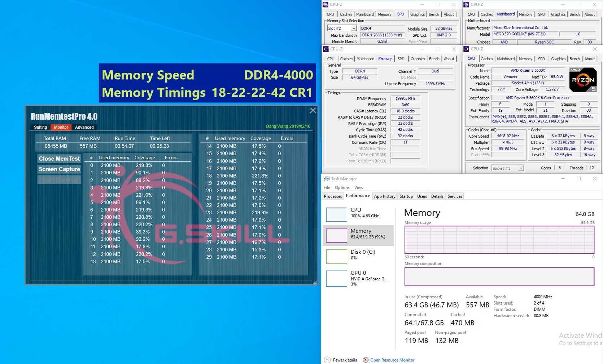Switch to Task Manager Services tab
The width and height of the screenshot is (603, 364).
(x=455, y=196)
